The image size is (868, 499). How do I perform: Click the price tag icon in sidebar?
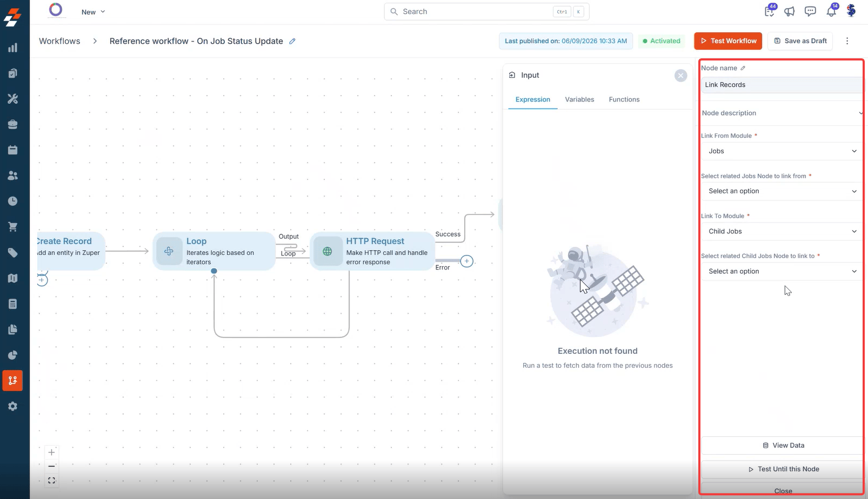[12, 253]
